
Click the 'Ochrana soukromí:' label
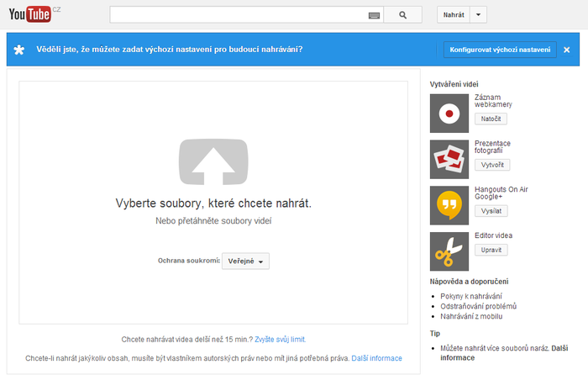(x=189, y=261)
